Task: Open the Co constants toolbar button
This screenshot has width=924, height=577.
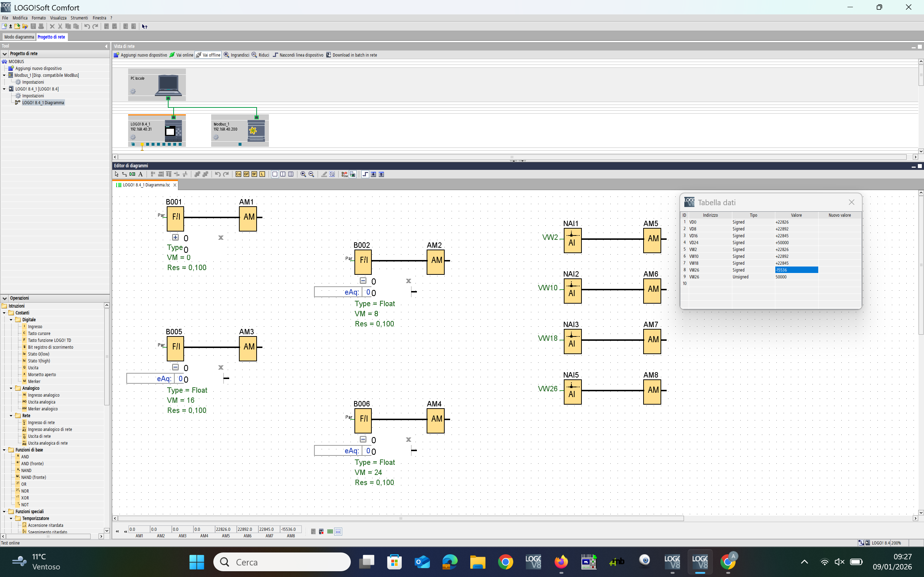Action: (x=238, y=175)
